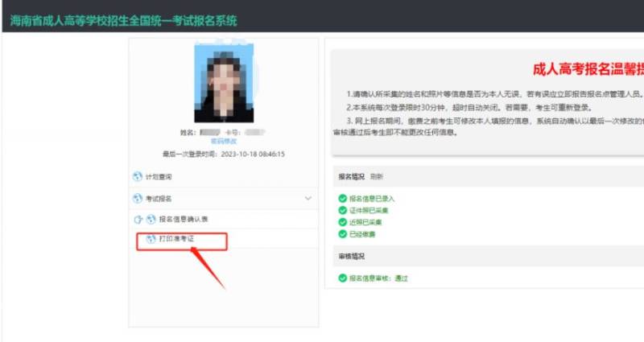Screen dimensions: 644x342
Task: Click green check icon for 证件照已采集
Action: 342,210
